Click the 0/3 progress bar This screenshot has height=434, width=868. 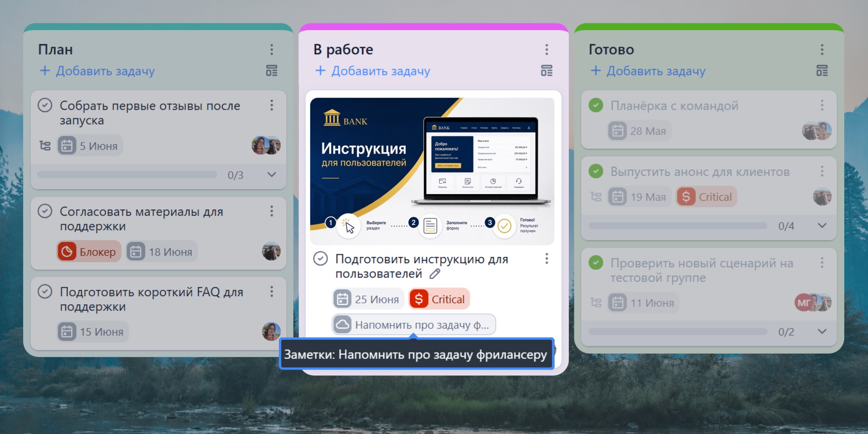tap(127, 175)
